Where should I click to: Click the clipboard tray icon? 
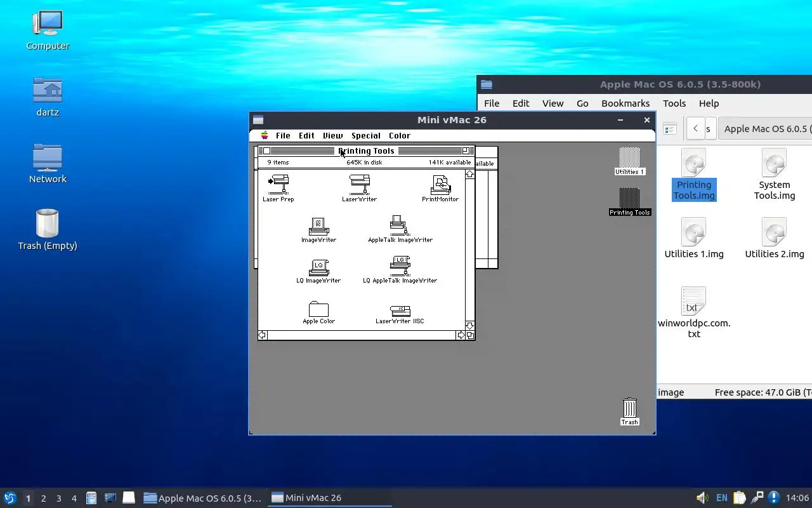tap(740, 498)
